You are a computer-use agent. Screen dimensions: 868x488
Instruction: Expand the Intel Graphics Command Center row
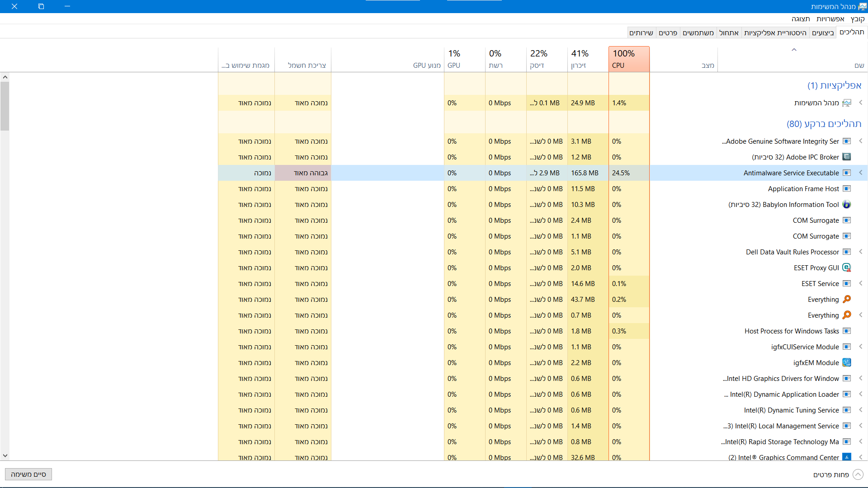861,457
